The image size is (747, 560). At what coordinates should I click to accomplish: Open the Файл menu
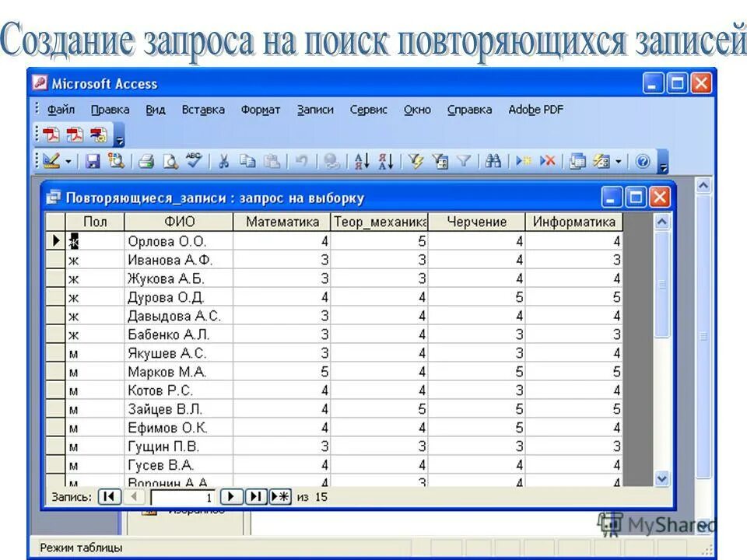(x=61, y=110)
